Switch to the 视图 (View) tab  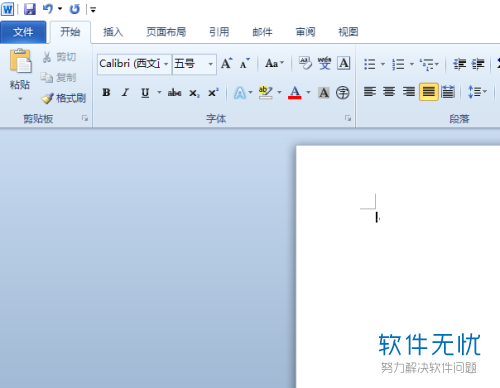348,32
